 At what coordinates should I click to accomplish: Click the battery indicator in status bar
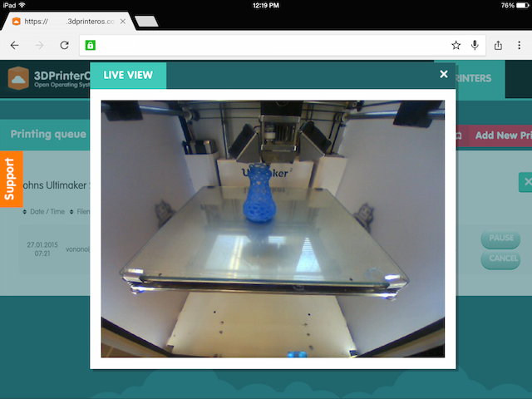[523, 6]
